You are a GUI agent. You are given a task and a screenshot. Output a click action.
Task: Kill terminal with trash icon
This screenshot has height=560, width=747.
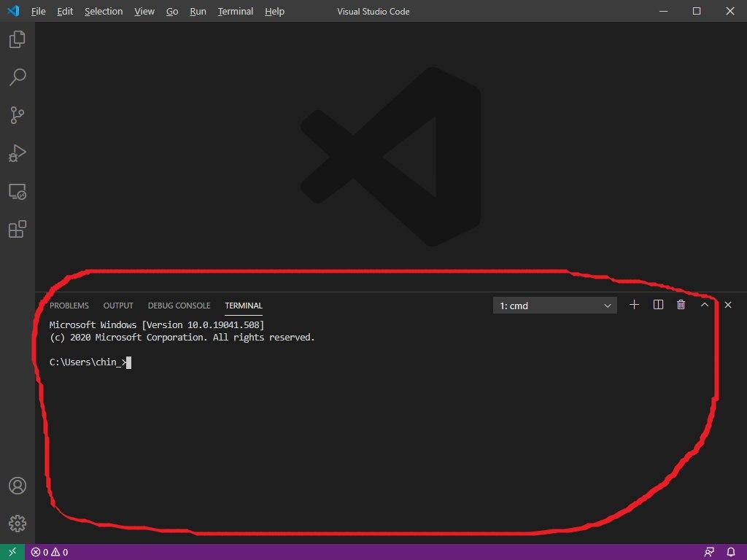tap(681, 305)
